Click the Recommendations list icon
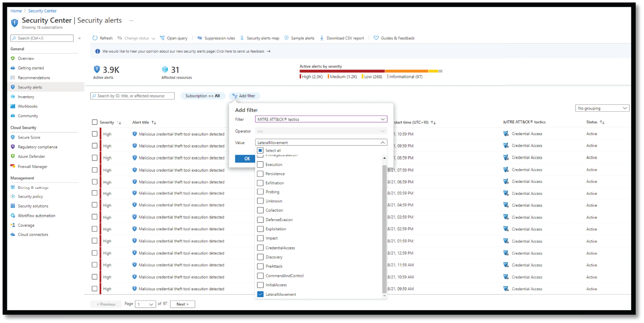Screen dimensions: 644x323 13,78
